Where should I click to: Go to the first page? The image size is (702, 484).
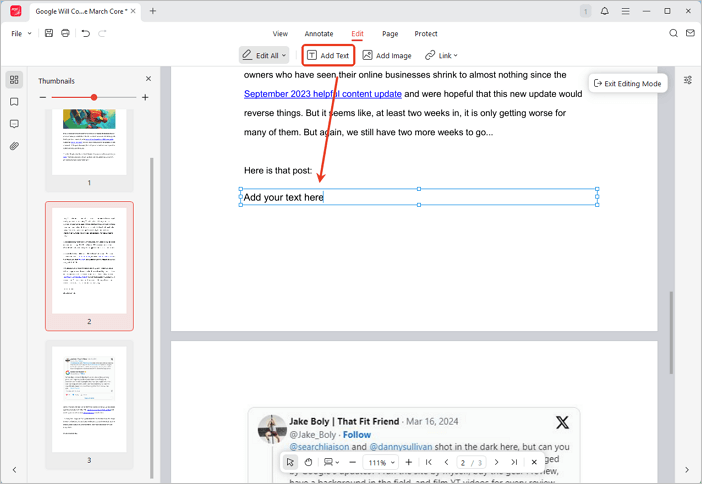tap(428, 462)
